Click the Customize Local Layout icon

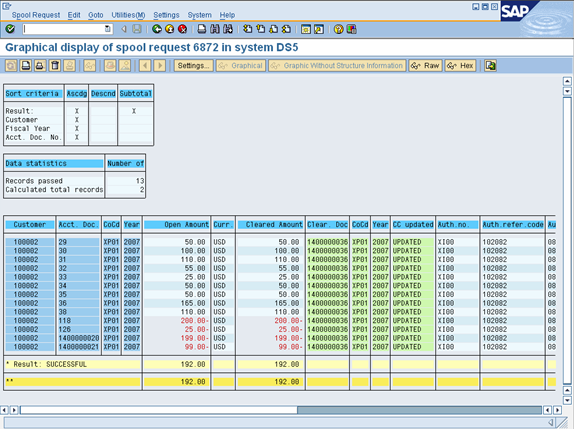pos(351,29)
